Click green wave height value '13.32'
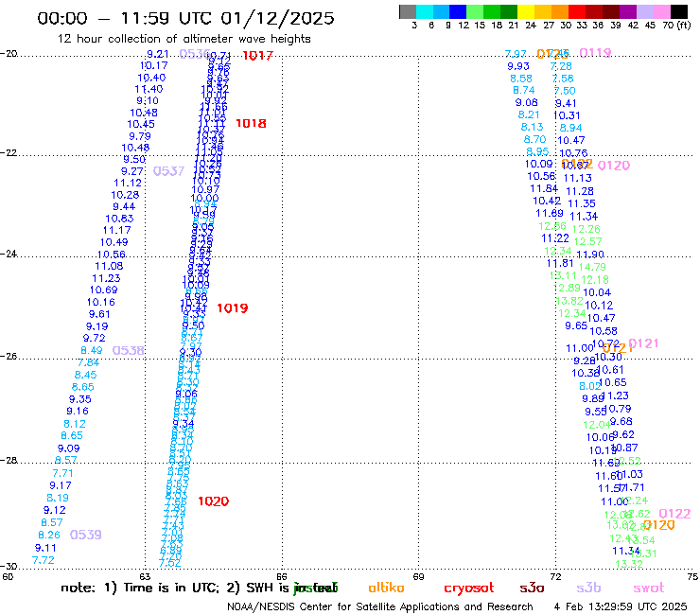The image size is (700, 615). click(x=629, y=564)
